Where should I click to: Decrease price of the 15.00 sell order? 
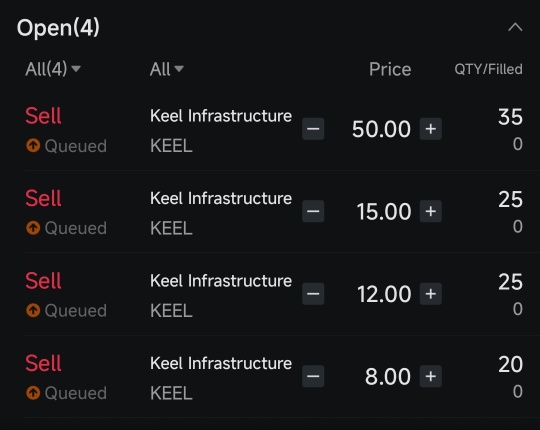[x=313, y=211]
